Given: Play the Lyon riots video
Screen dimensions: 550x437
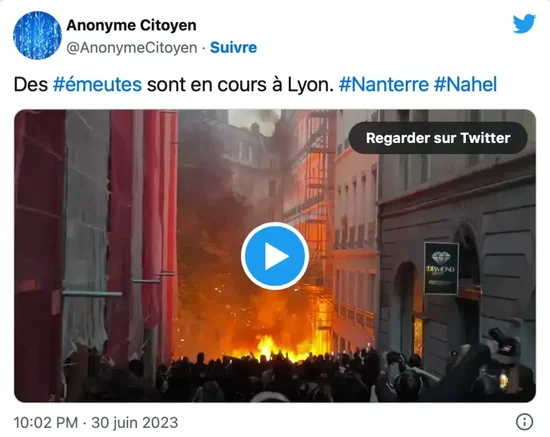Looking at the screenshot, I should (x=275, y=256).
